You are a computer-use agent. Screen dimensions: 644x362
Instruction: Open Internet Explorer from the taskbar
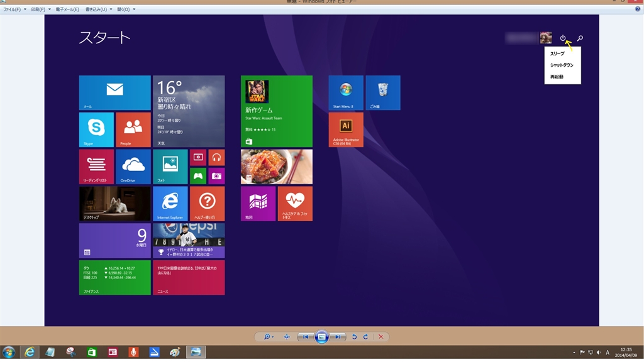click(x=30, y=352)
